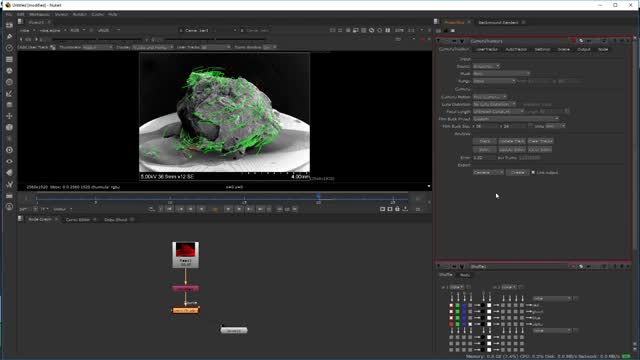Select the Viewer1 node in node graph
640x360 pixels.
coord(234,330)
